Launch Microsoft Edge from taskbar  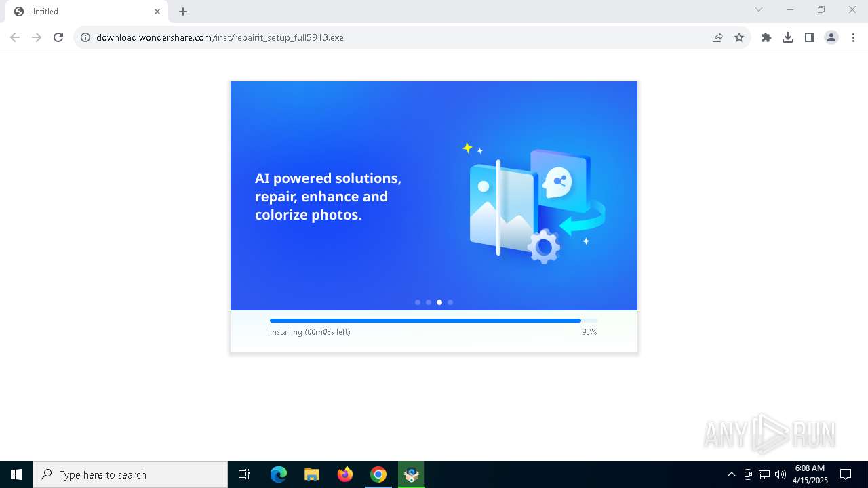coord(279,474)
